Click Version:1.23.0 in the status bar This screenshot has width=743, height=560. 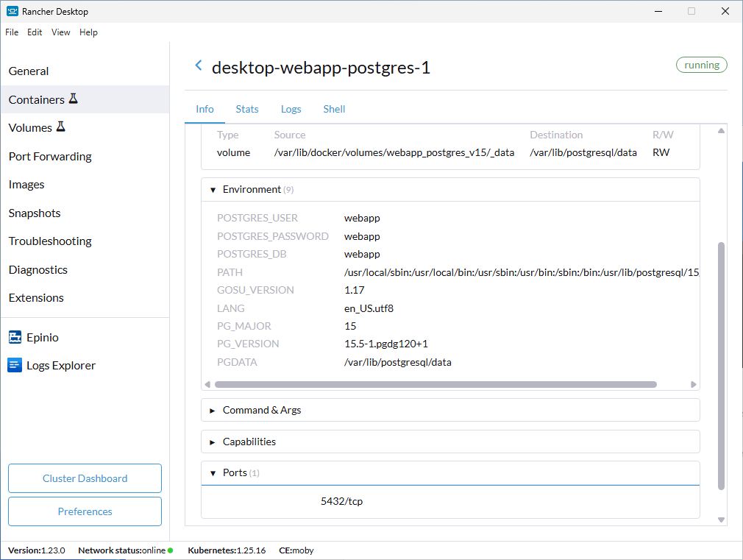[x=37, y=550]
